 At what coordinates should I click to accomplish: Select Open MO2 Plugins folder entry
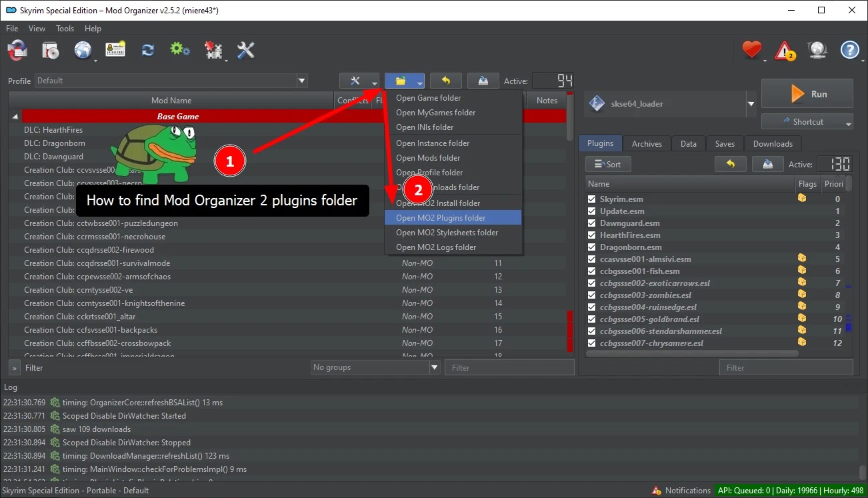tap(453, 218)
